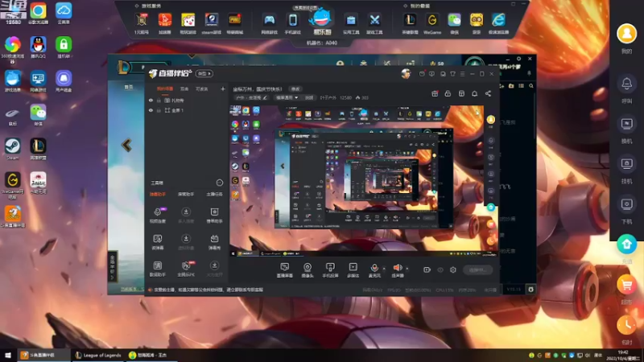
Task: Lock the 全屏 1 layer
Action: coord(159,110)
